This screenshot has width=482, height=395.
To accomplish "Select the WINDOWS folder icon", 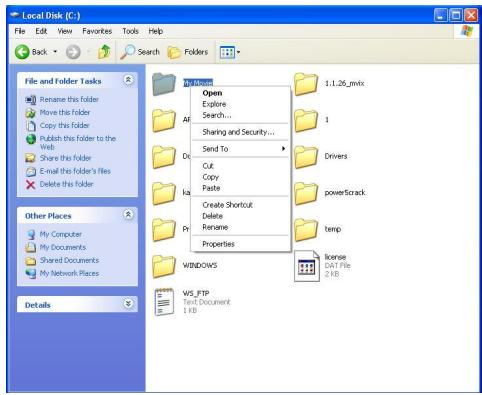I will [x=164, y=266].
